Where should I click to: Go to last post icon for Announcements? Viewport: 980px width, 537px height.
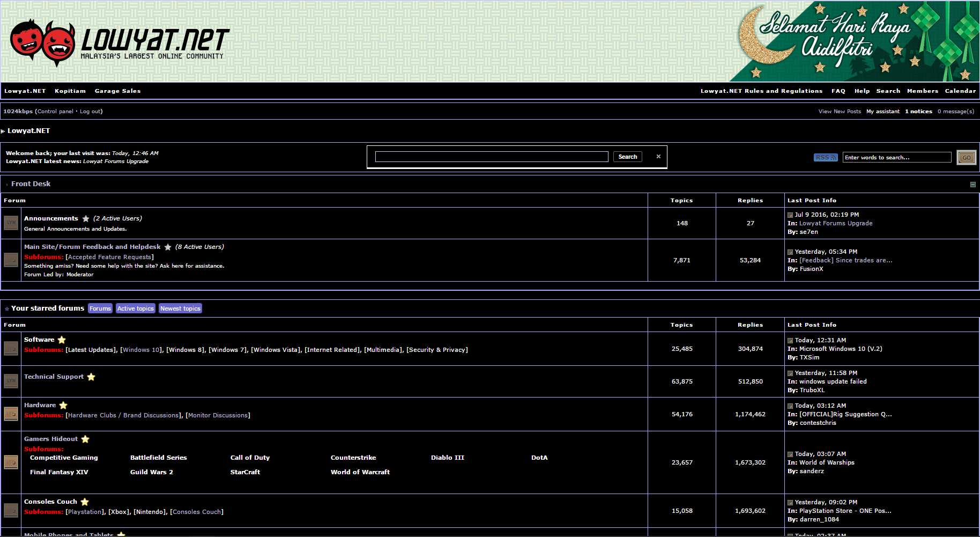[790, 215]
